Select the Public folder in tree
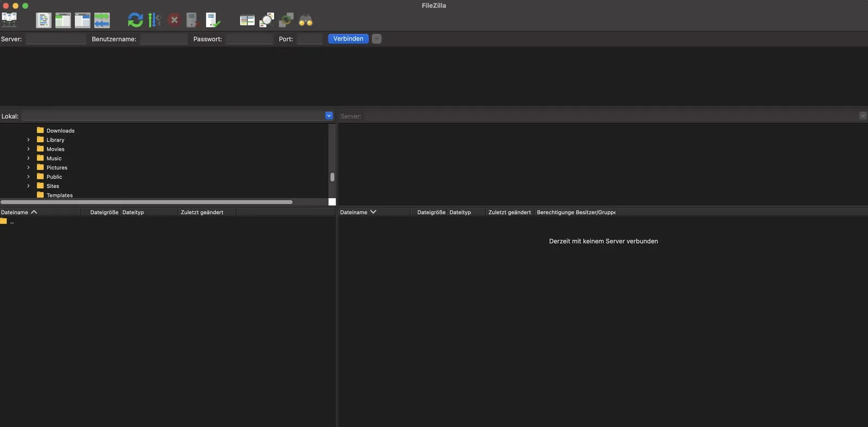 pyautogui.click(x=54, y=177)
